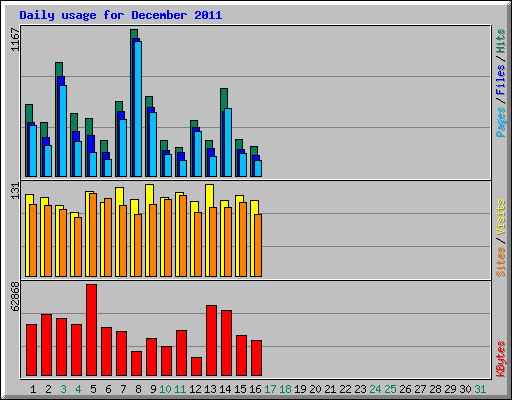Click day 13 on the x-axis
This screenshot has width=512, height=400.
click(x=210, y=389)
